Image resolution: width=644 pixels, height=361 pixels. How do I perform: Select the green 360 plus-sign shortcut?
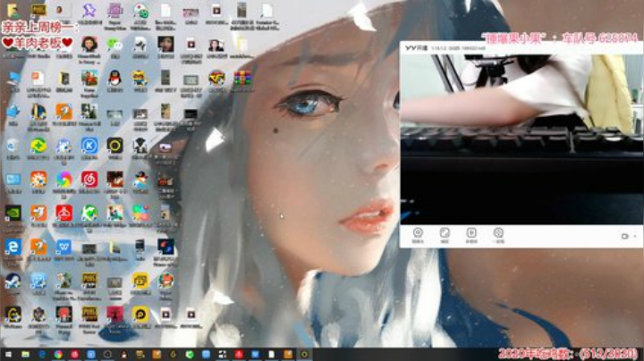tap(38, 146)
